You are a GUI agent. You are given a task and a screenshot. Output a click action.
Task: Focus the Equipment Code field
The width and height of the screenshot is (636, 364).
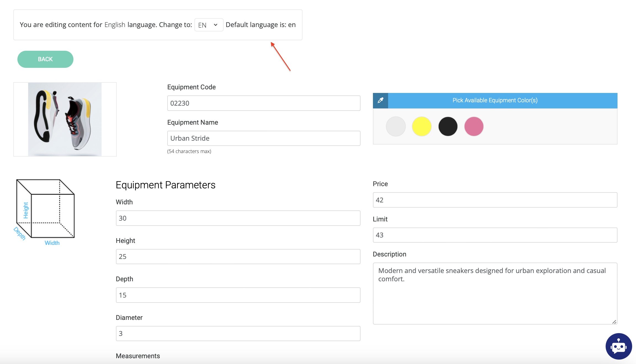pos(264,103)
